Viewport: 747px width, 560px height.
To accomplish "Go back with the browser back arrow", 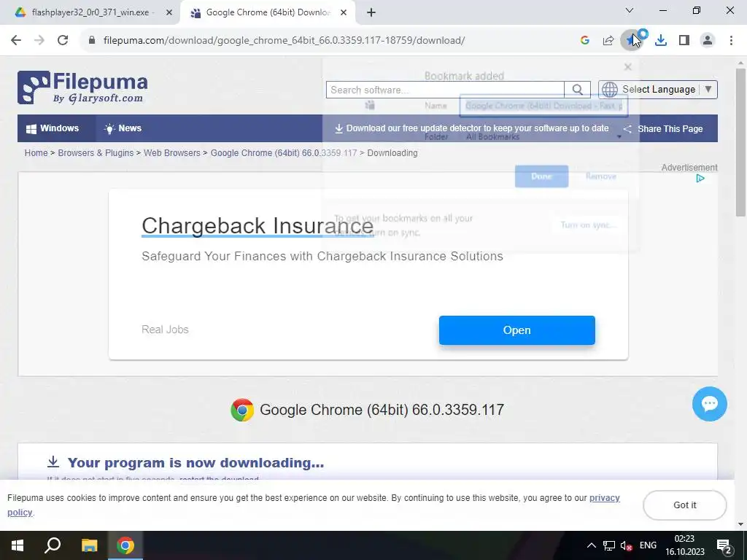I will (16, 40).
